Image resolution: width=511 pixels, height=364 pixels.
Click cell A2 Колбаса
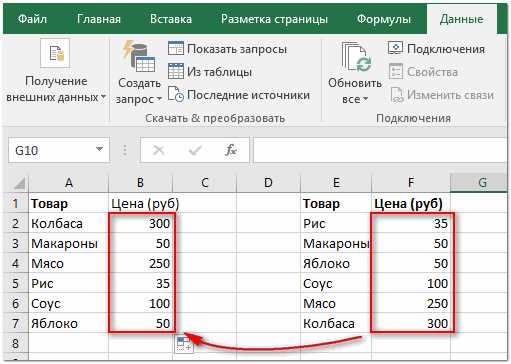pyautogui.click(x=69, y=223)
